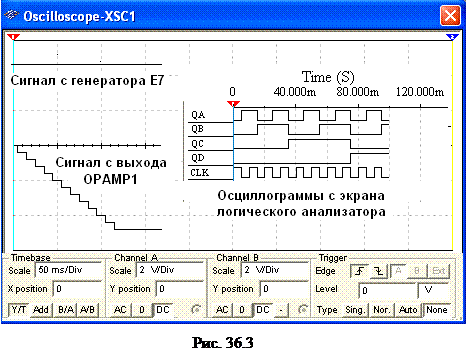Click the QD signal label
Image resolution: width=468 pixels, height=361 pixels.
(198, 158)
